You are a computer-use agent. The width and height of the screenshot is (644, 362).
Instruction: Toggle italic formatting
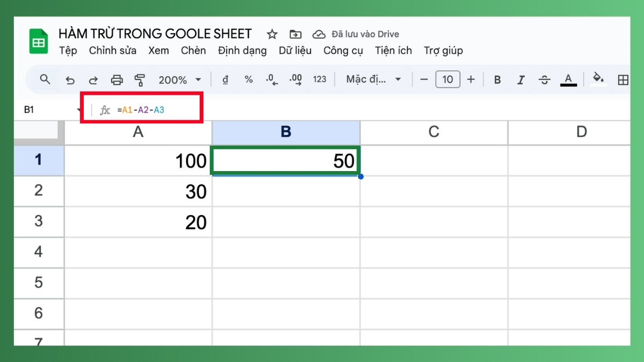[x=521, y=79]
